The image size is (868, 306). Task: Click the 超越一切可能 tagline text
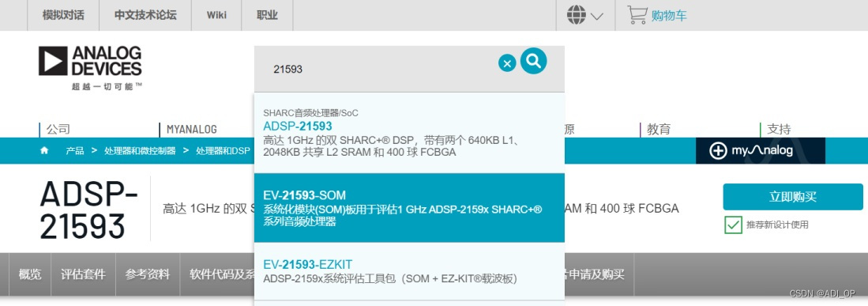point(107,86)
